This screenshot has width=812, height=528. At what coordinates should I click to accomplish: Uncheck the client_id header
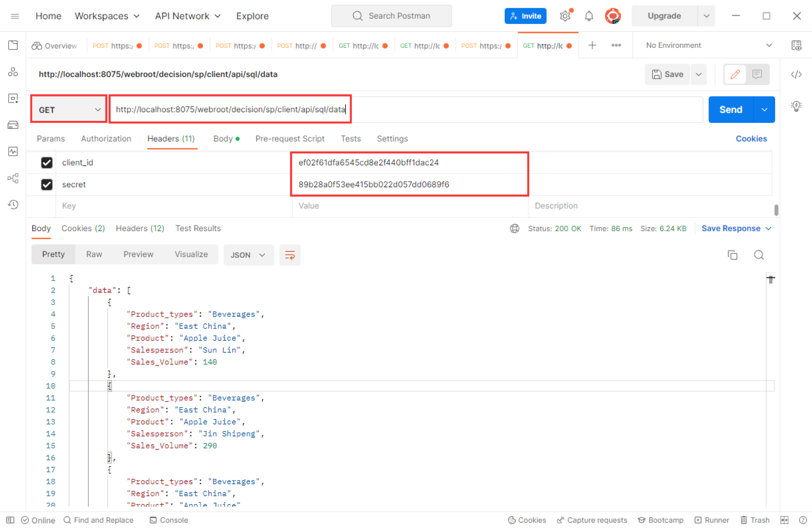point(47,163)
